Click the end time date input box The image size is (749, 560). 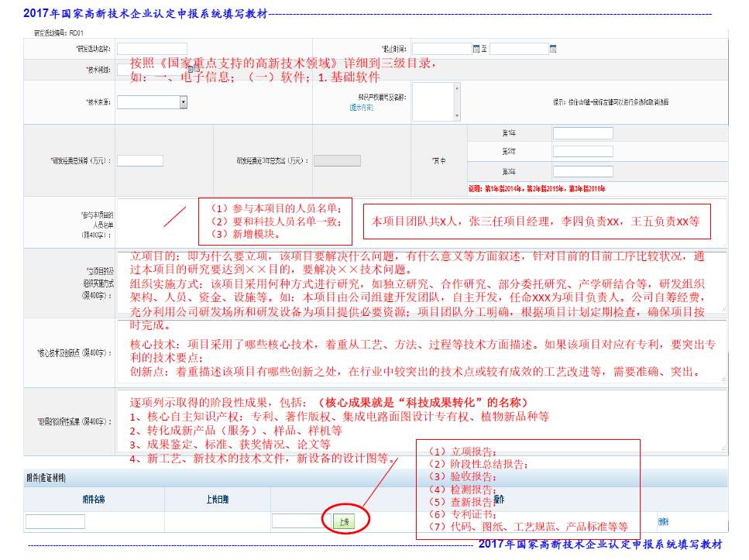518,49
